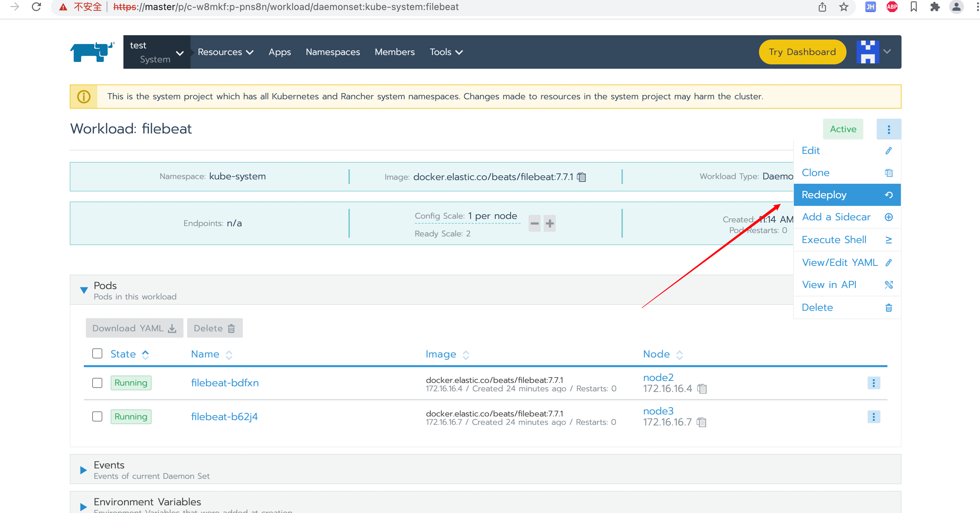This screenshot has width=980, height=513.
Task: Open View/Edit YAML menu entry
Action: tap(847, 263)
